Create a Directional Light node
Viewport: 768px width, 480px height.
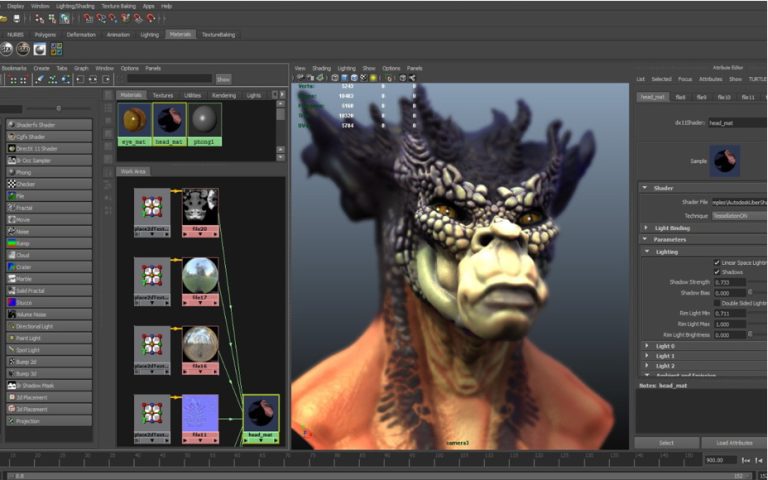(x=49, y=326)
